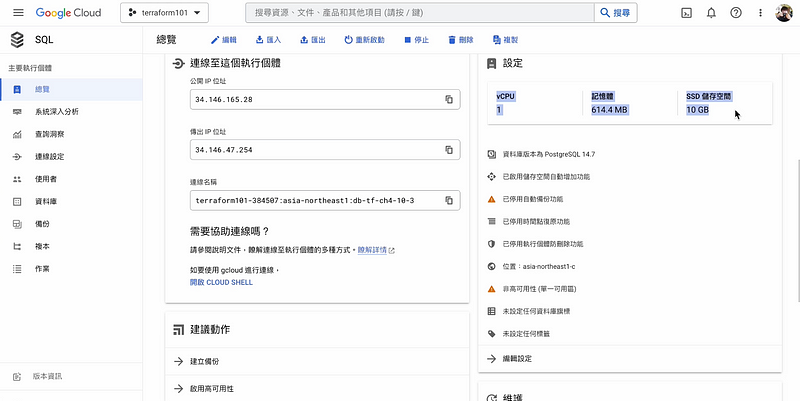Click 複製 clone instance button
800x401 pixels.
pos(505,40)
